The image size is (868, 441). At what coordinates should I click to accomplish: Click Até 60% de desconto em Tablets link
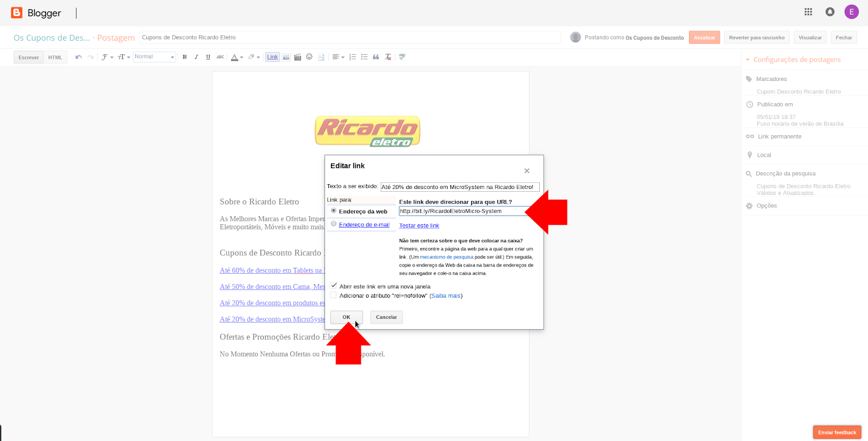coord(272,270)
